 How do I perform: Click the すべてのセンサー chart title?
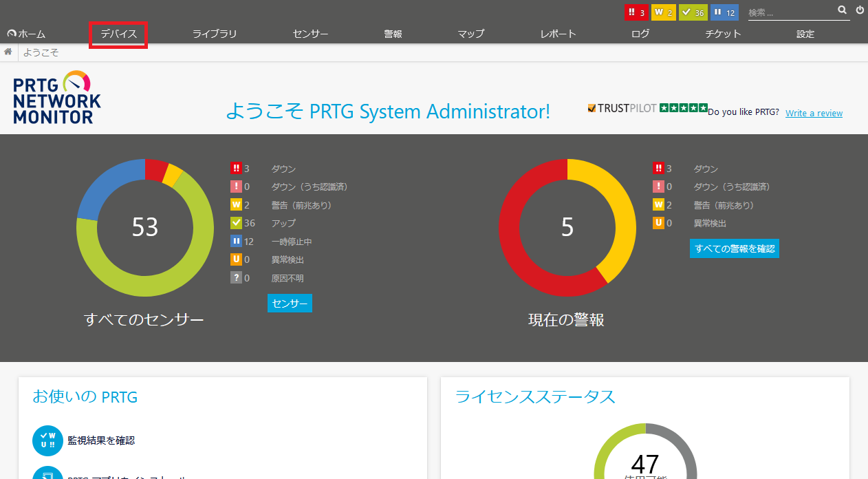[144, 319]
